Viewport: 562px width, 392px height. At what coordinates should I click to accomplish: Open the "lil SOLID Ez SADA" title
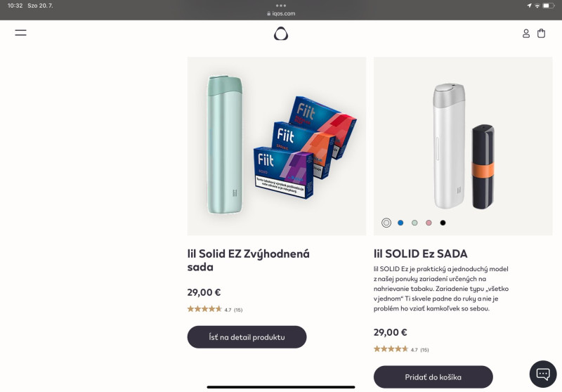tap(420, 254)
